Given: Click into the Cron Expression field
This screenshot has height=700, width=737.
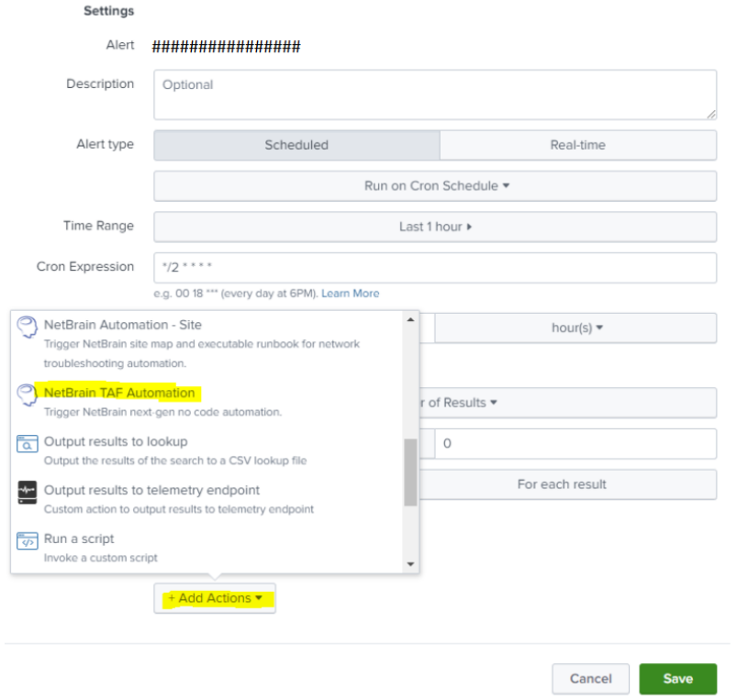Looking at the screenshot, I should [x=435, y=268].
